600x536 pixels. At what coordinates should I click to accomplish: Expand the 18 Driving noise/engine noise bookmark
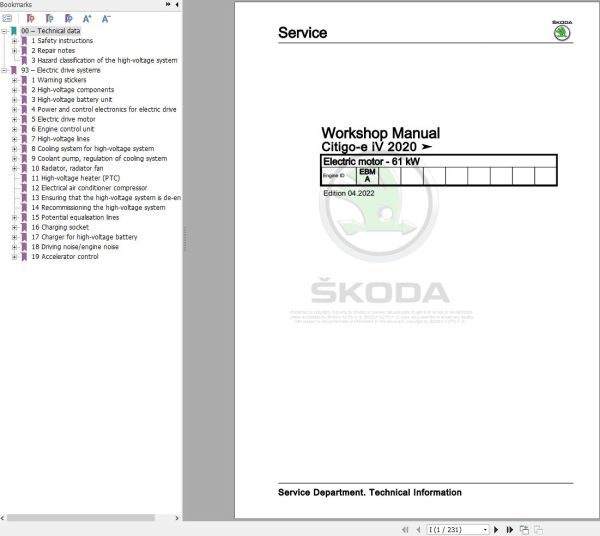(x=15, y=247)
